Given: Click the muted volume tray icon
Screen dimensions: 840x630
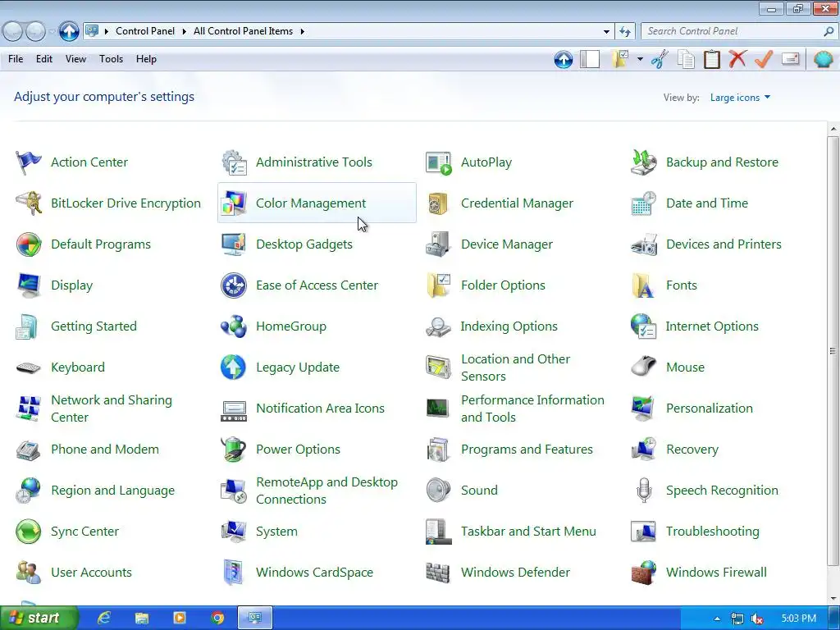Looking at the screenshot, I should coord(757,619).
